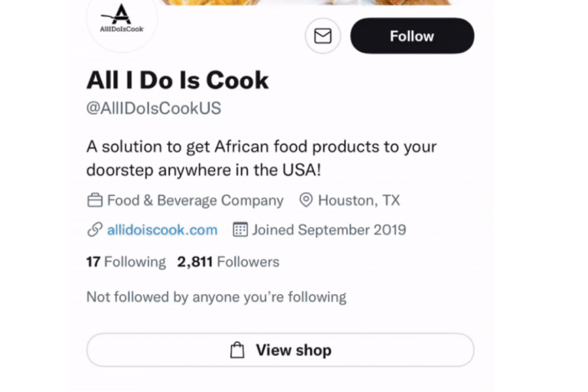Screen dimensions: 588x392
Task: Click the location pin icon
Action: [x=306, y=201]
